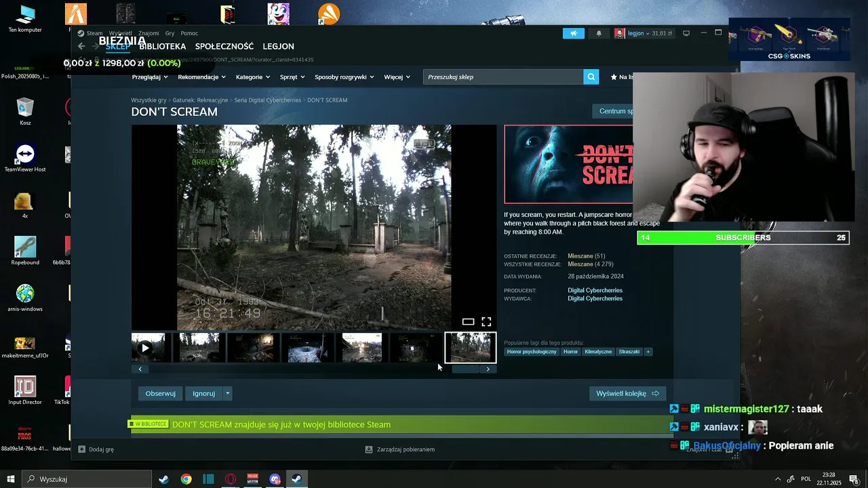Open all reviews Mieszane (4 279) link
This screenshot has width=868, height=488.
click(590, 264)
